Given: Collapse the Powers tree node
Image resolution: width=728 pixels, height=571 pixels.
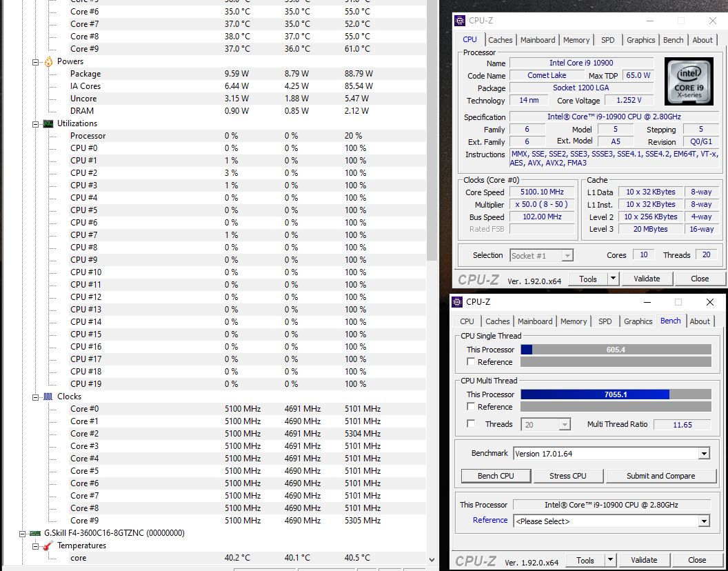Looking at the screenshot, I should click(35, 62).
